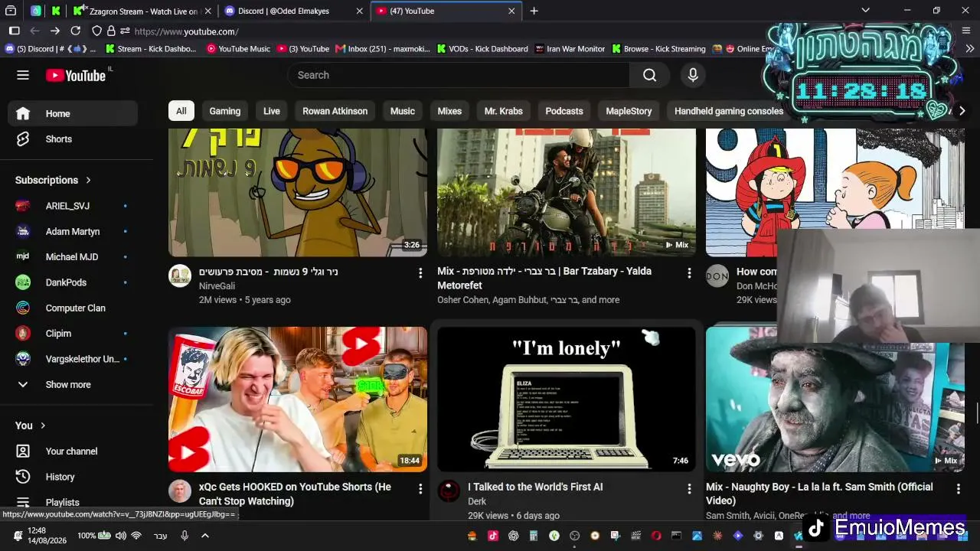Screen dimensions: 980x551
Task: Switch to the Zzagron Stream browser tab
Action: (142, 11)
